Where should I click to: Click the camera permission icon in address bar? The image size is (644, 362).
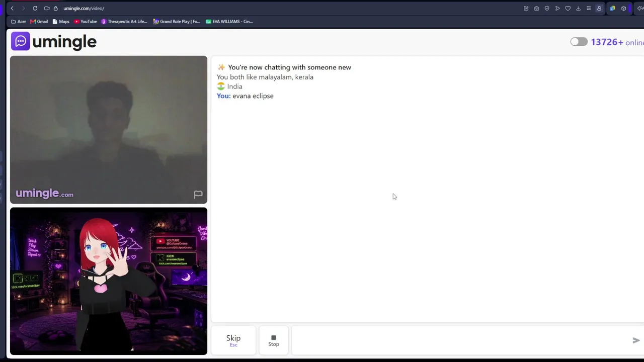tap(47, 8)
